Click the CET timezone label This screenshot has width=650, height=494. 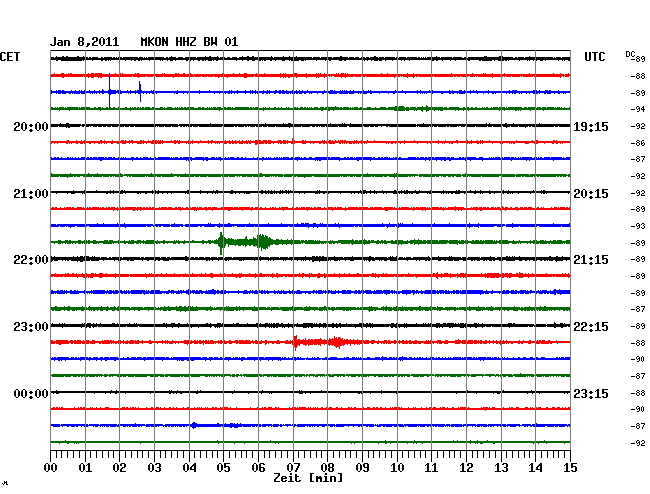point(10,57)
